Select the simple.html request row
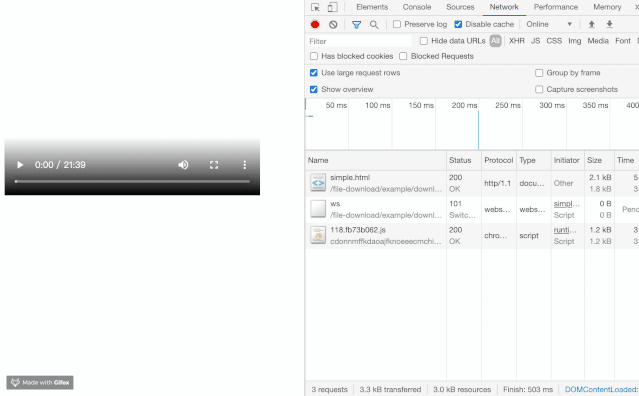 (472, 183)
